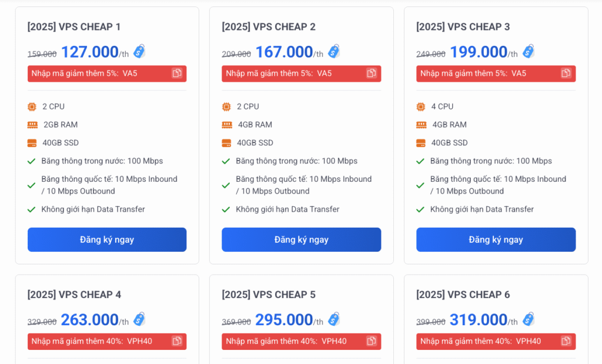Click the price tag icon beside 295.000

pyautogui.click(x=334, y=319)
